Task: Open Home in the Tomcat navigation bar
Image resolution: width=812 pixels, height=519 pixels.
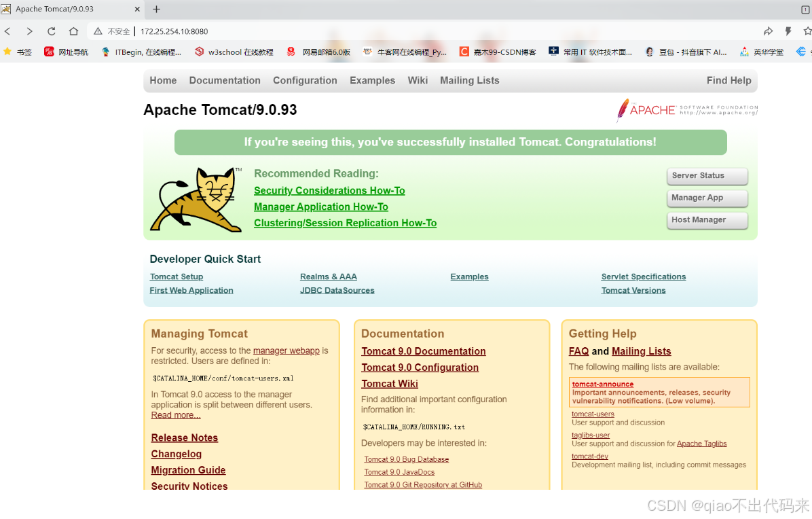Action: pyautogui.click(x=163, y=80)
